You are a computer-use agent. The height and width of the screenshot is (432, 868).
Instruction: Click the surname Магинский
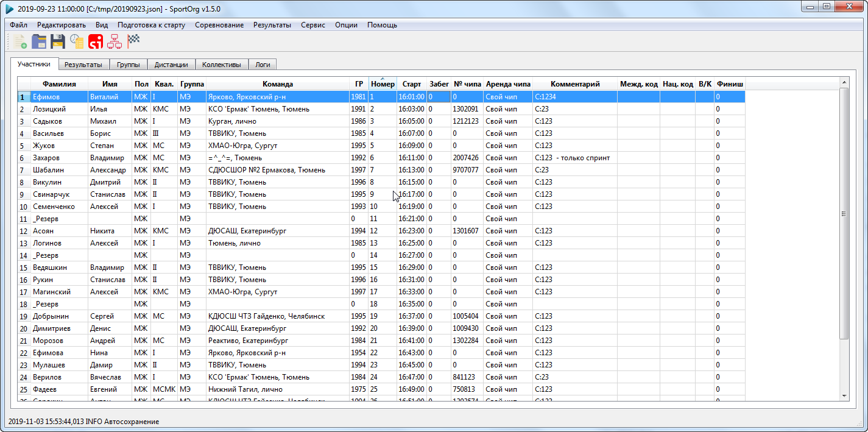(x=59, y=292)
